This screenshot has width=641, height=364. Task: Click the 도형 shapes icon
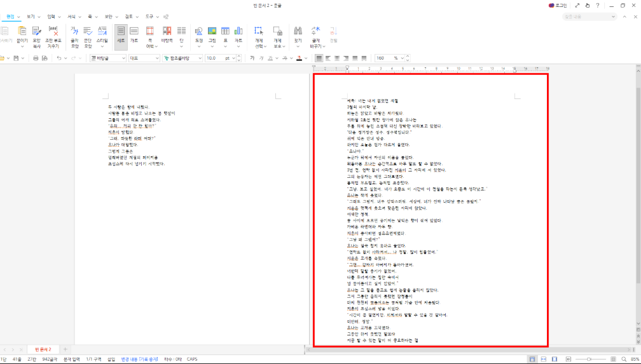click(x=198, y=31)
